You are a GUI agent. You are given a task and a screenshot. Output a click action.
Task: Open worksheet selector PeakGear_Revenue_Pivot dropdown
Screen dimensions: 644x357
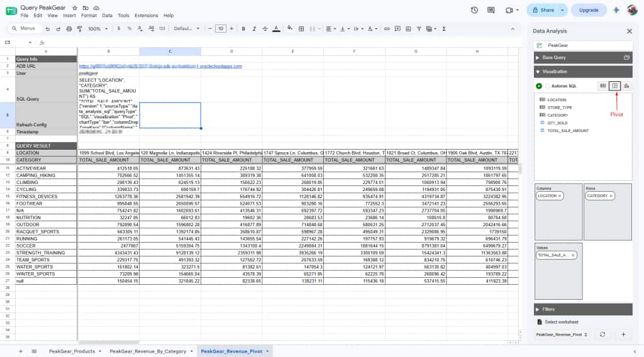click(x=562, y=335)
